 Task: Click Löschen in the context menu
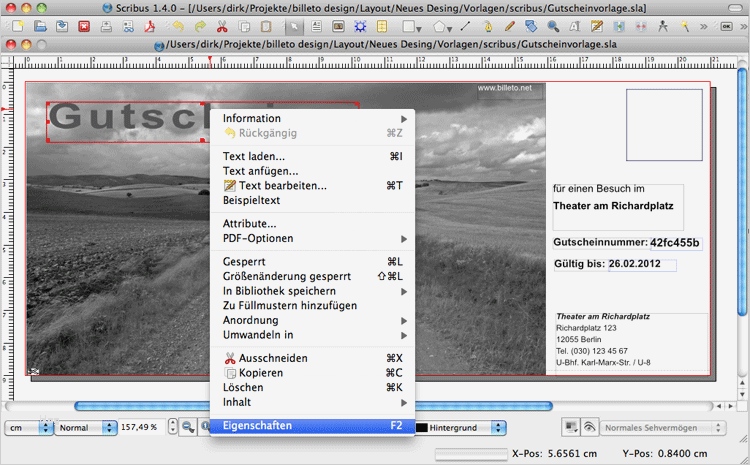pos(243,387)
